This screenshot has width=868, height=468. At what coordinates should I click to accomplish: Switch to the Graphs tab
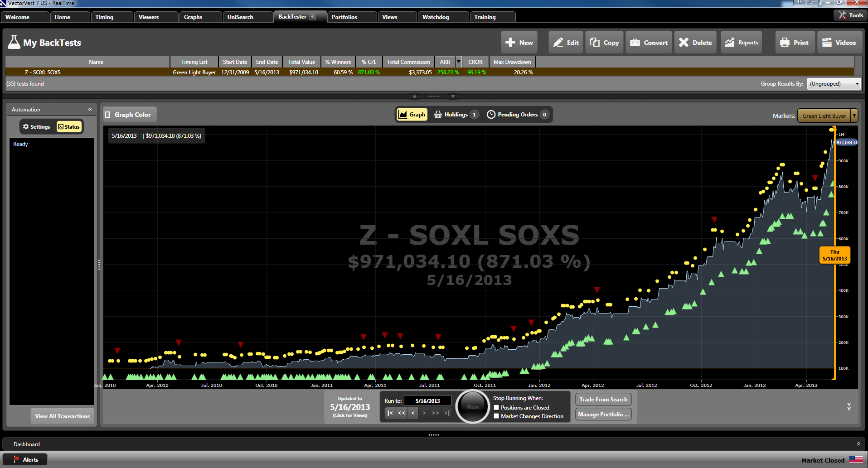200,17
